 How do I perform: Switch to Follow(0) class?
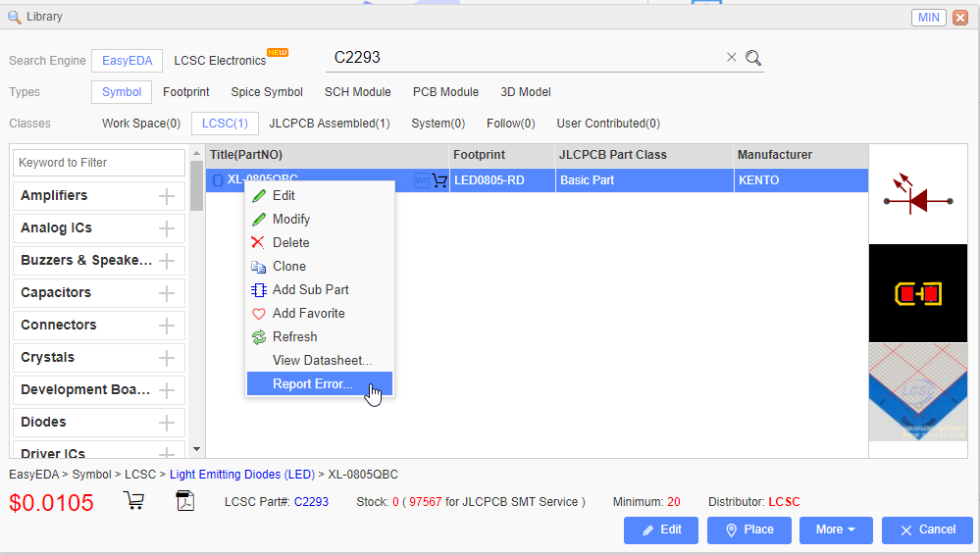click(511, 124)
